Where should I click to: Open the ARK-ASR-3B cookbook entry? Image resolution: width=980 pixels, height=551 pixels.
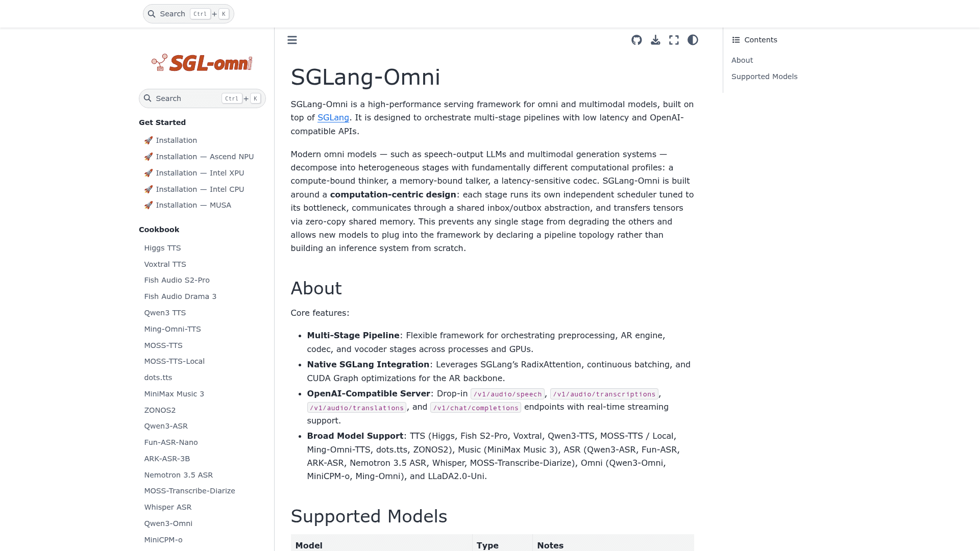(x=167, y=459)
